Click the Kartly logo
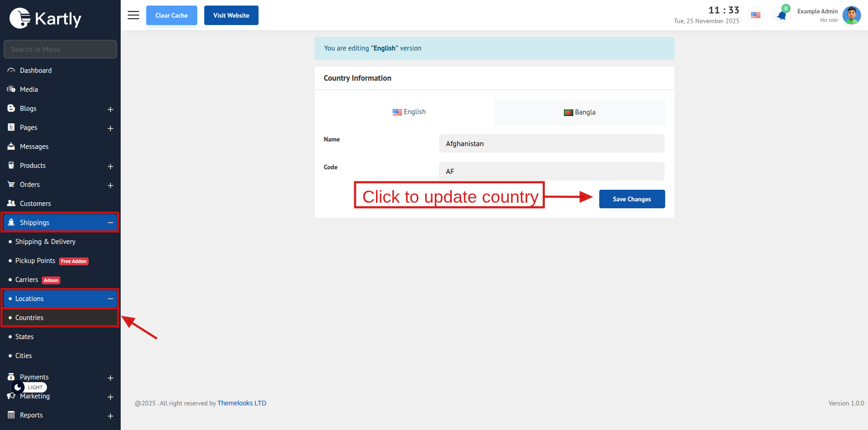The width and height of the screenshot is (868, 430). (x=45, y=19)
